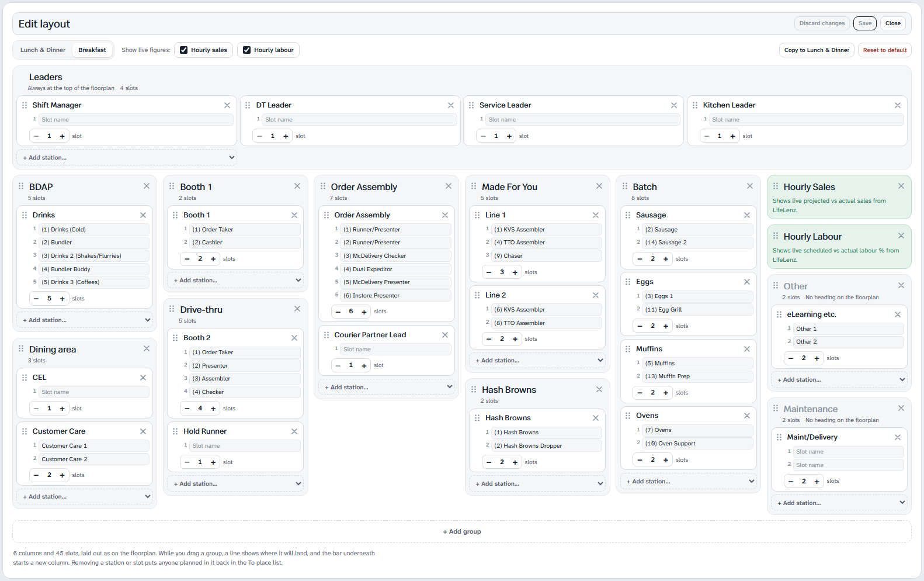Click Discard changes
The image size is (924, 581).
pos(822,23)
